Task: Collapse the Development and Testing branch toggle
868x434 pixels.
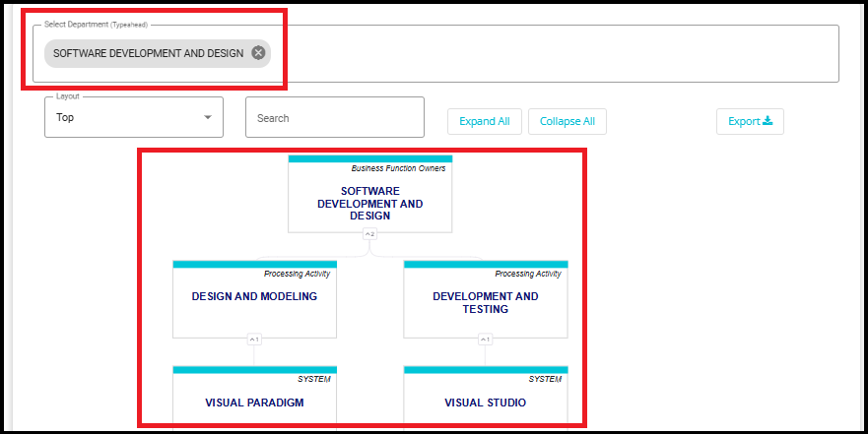Action: coord(485,340)
